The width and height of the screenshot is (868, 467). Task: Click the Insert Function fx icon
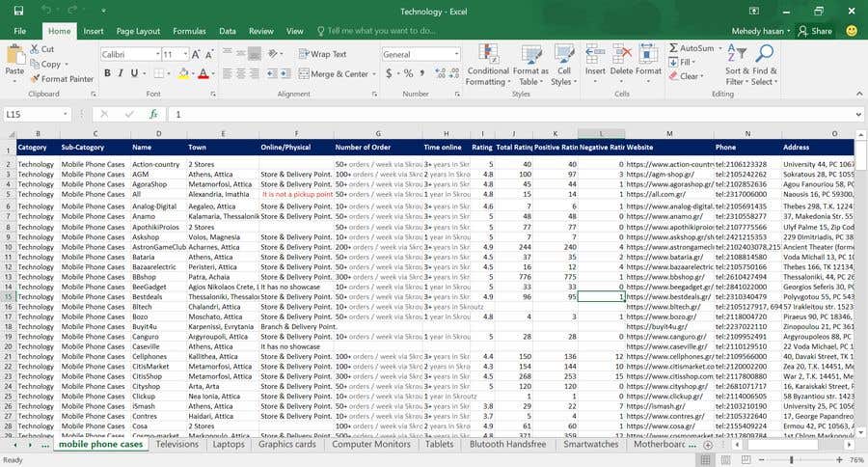click(x=153, y=114)
